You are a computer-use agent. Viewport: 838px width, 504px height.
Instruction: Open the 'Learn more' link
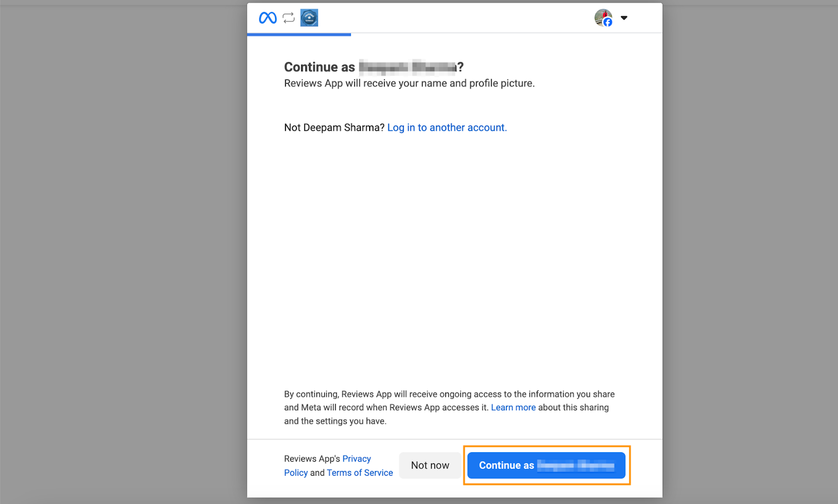pyautogui.click(x=513, y=408)
